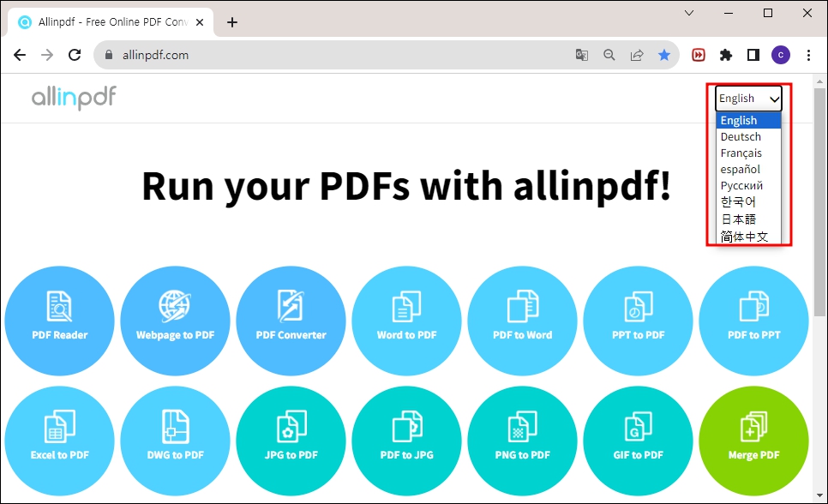Open the PPT to PDF converter
Image resolution: width=828 pixels, height=504 pixels.
(x=638, y=321)
